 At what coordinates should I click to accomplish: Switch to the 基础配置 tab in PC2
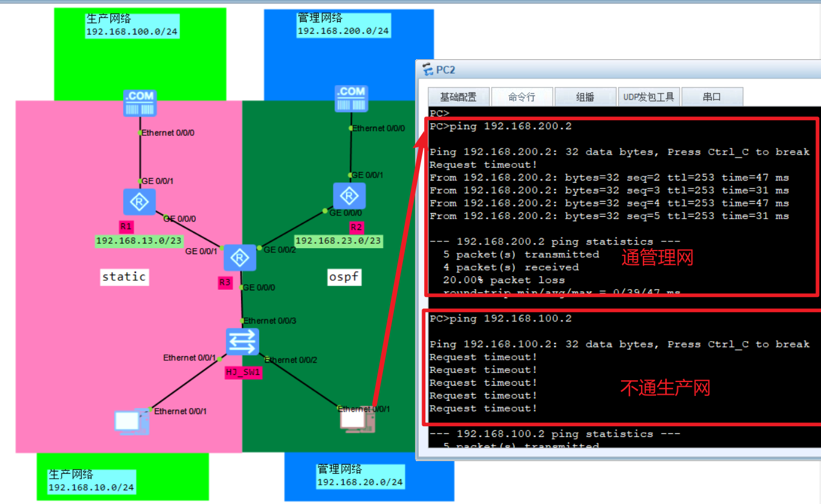point(459,97)
